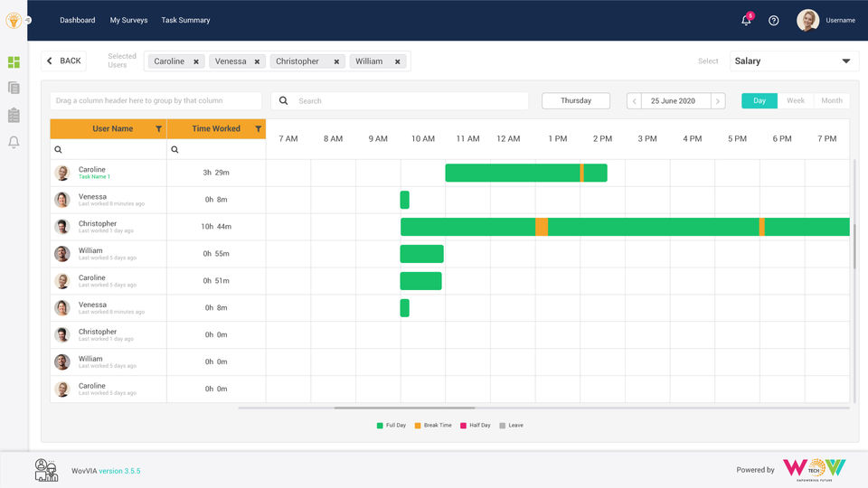Go to previous date arrow

635,100
